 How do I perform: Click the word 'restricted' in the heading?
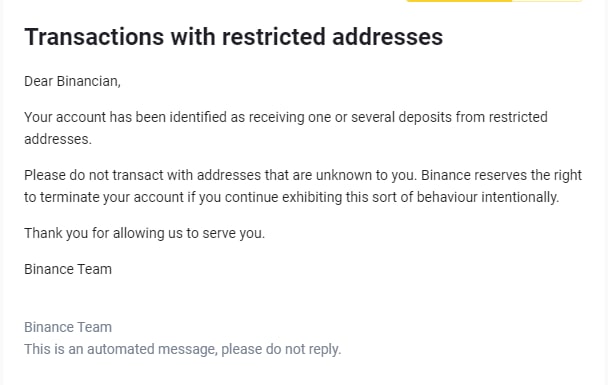click(273, 37)
